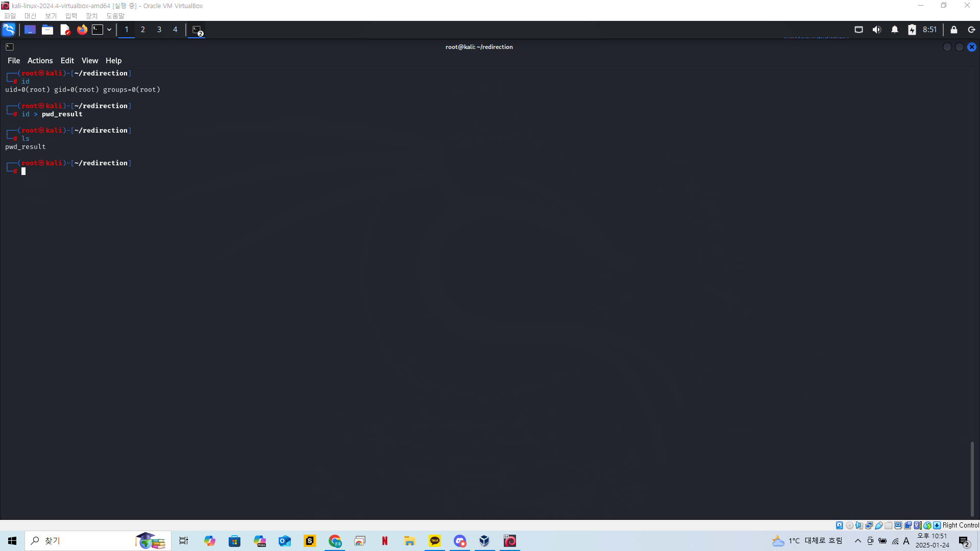980x551 pixels.
Task: Open the notifications bell in the panel
Action: point(895,30)
